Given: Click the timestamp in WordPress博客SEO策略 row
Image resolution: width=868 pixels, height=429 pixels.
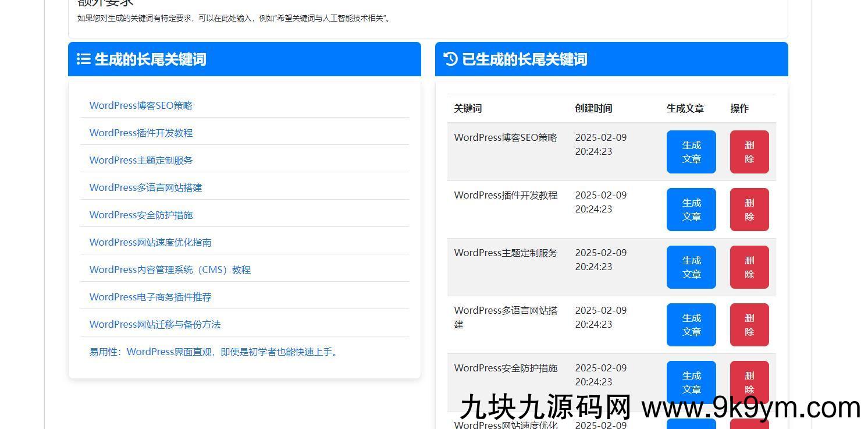Looking at the screenshot, I should 600,144.
